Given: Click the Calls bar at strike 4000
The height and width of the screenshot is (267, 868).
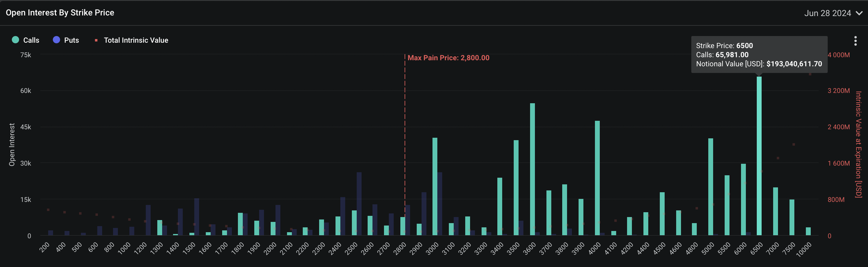Looking at the screenshot, I should coord(597,178).
